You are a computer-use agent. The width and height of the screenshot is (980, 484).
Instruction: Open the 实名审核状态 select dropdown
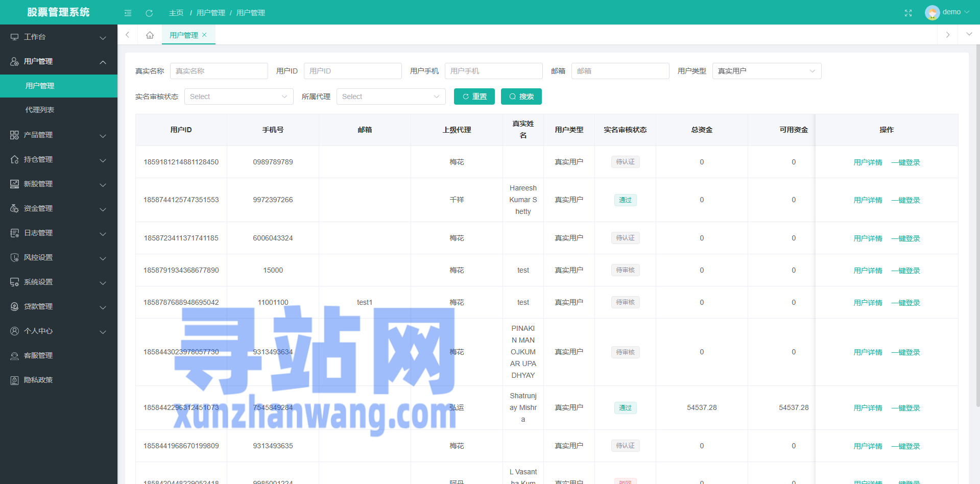238,96
